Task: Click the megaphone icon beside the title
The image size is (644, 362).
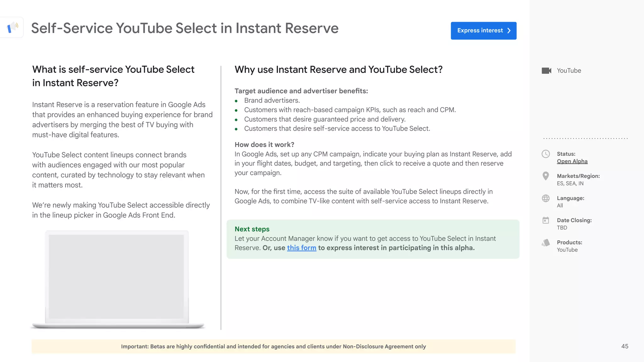Action: pos(13,27)
